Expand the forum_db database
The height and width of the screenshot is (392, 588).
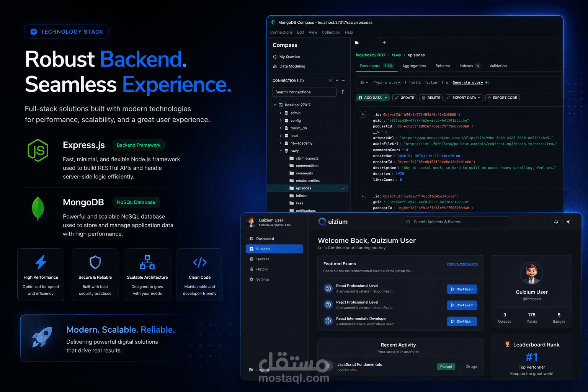[x=281, y=128]
